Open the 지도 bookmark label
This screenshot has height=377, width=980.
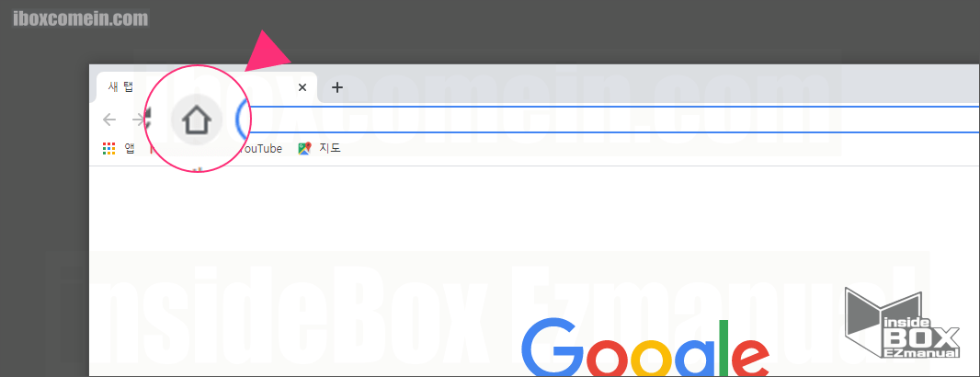(x=329, y=148)
